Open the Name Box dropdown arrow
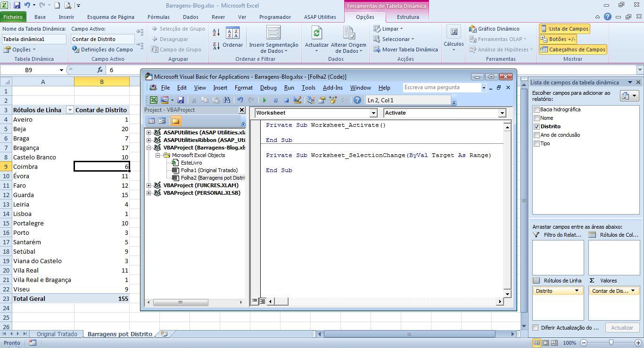Screen dimensions: 644x348 tap(61, 70)
